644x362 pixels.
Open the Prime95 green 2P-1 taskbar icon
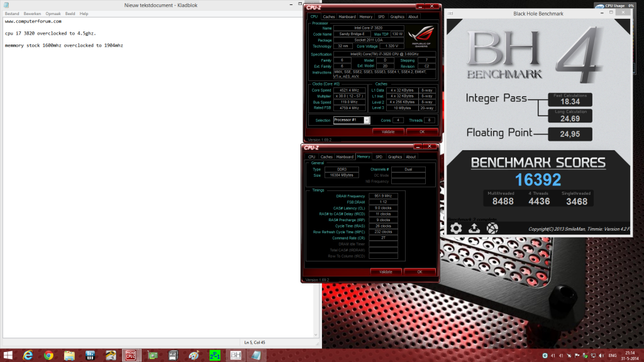point(215,355)
